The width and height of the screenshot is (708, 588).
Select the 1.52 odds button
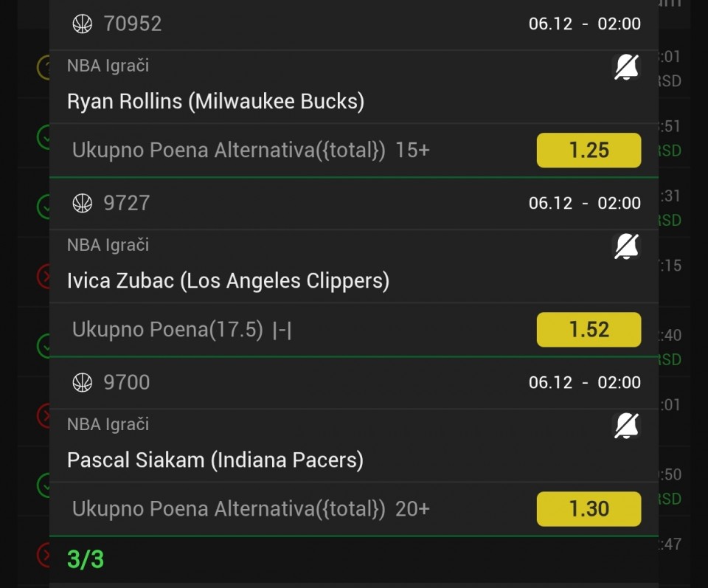tap(589, 330)
